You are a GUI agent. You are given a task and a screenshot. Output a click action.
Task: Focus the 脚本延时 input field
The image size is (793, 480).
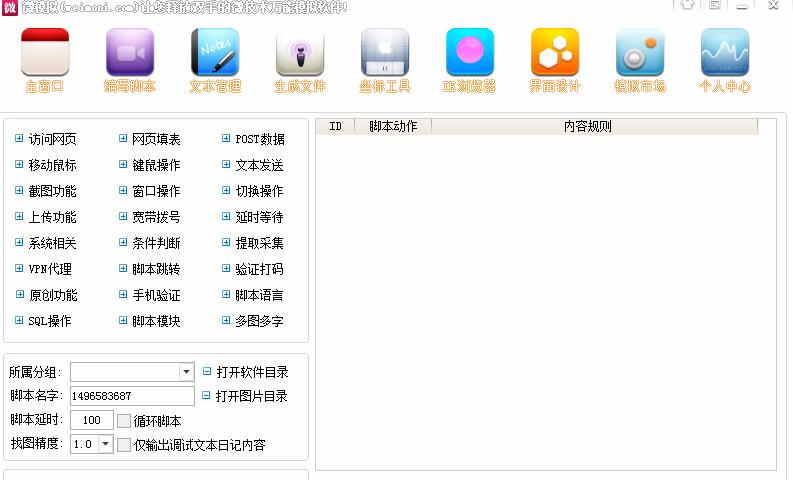tap(92, 420)
